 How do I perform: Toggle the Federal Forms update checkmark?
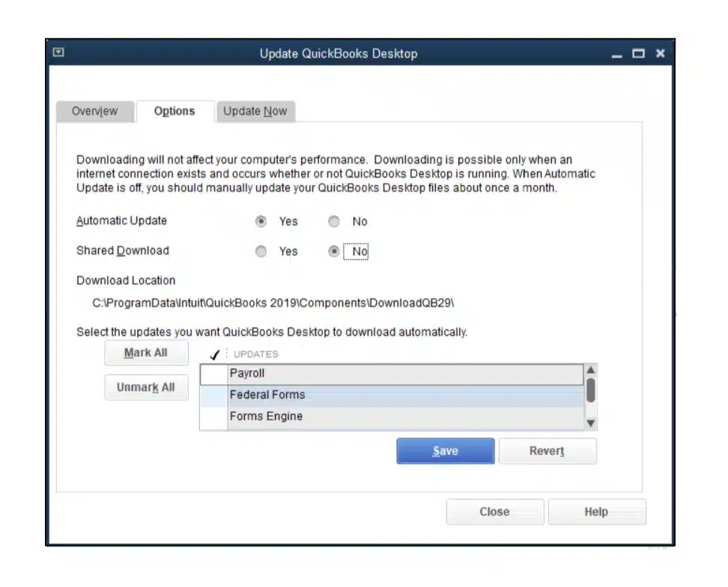[214, 395]
